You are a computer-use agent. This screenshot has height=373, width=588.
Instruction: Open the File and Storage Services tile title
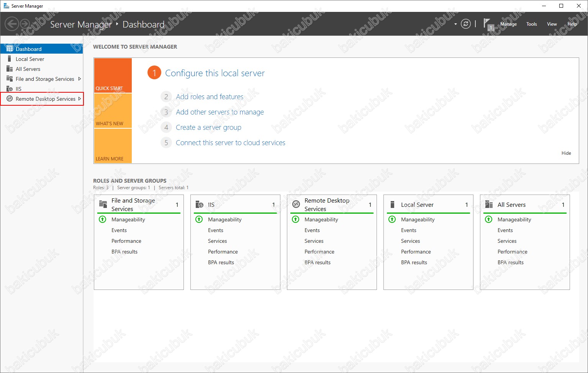coord(133,204)
